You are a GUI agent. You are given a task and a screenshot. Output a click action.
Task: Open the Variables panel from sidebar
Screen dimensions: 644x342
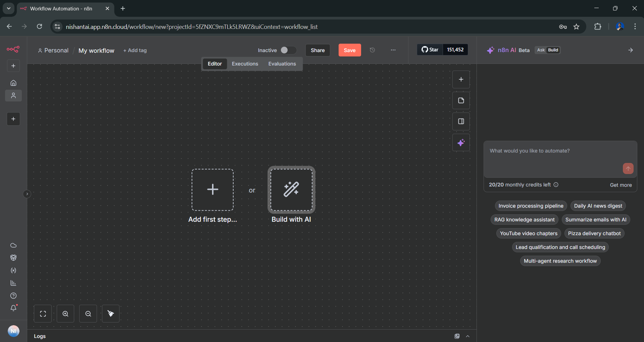pos(13,270)
